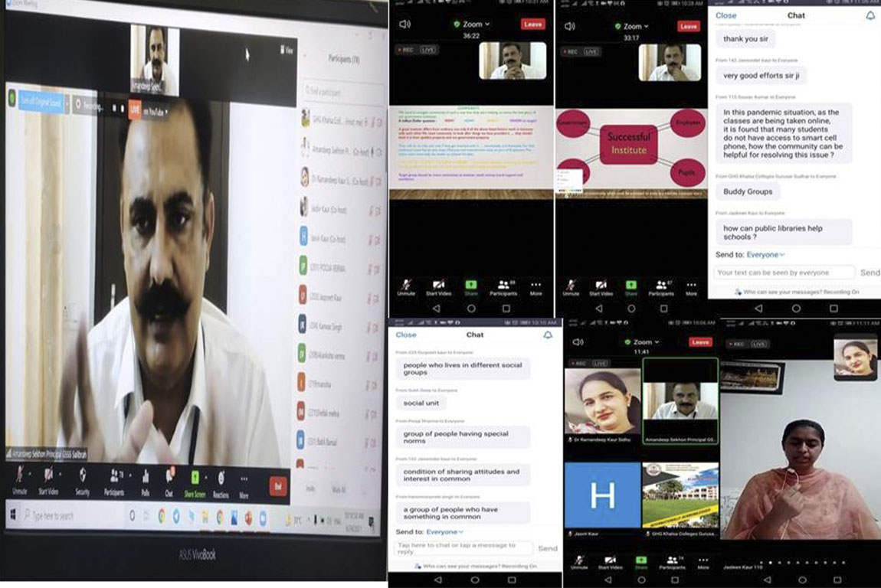Expand "Send to: Everyone" below "social unit" chat
This screenshot has width=881, height=588.
tap(444, 531)
